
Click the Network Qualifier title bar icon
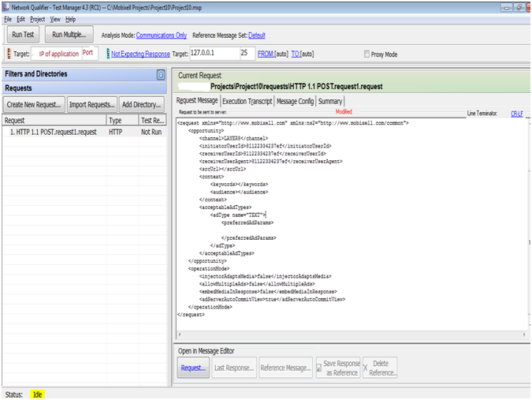(x=6, y=6)
